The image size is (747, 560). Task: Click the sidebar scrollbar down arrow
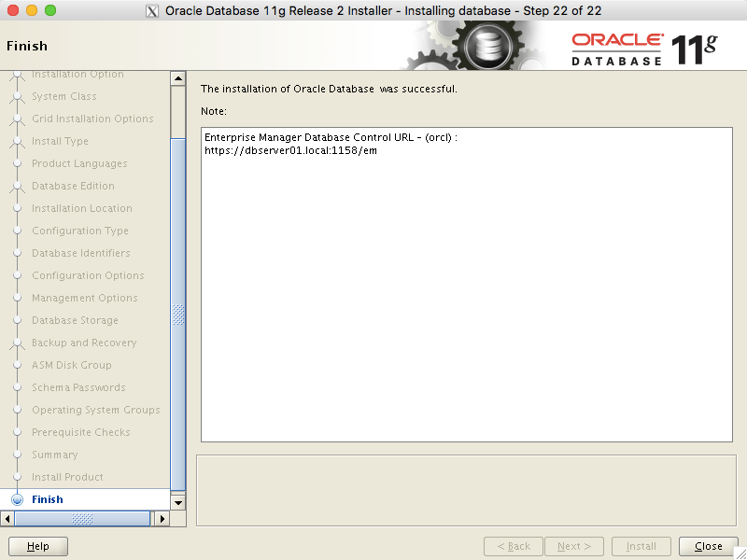coord(178,502)
